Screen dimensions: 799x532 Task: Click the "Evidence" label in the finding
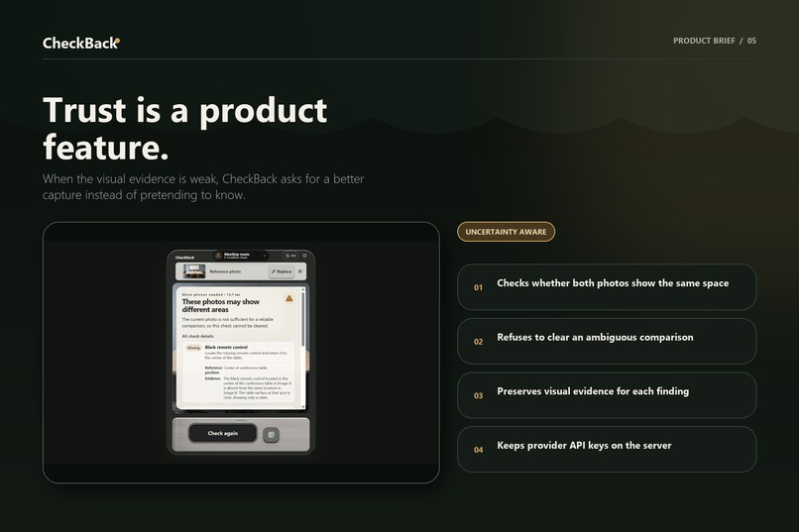click(x=212, y=378)
